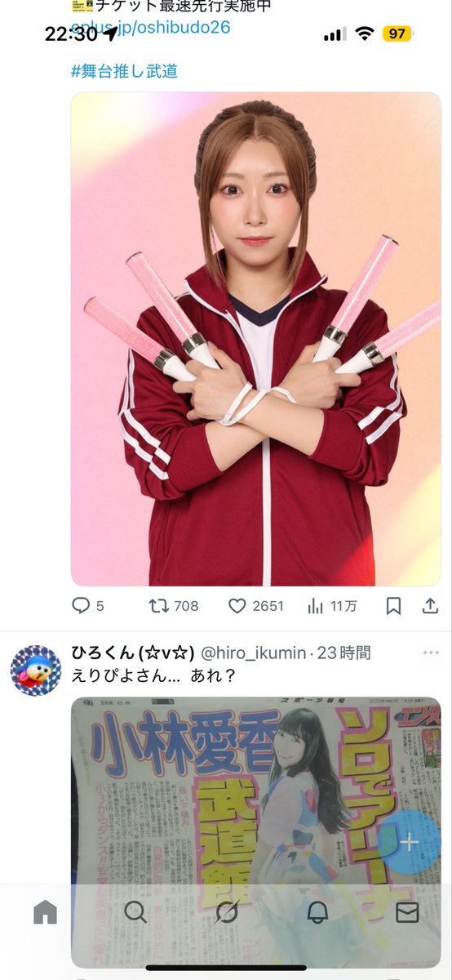Compose a new post with the floating plus button

pos(409,842)
